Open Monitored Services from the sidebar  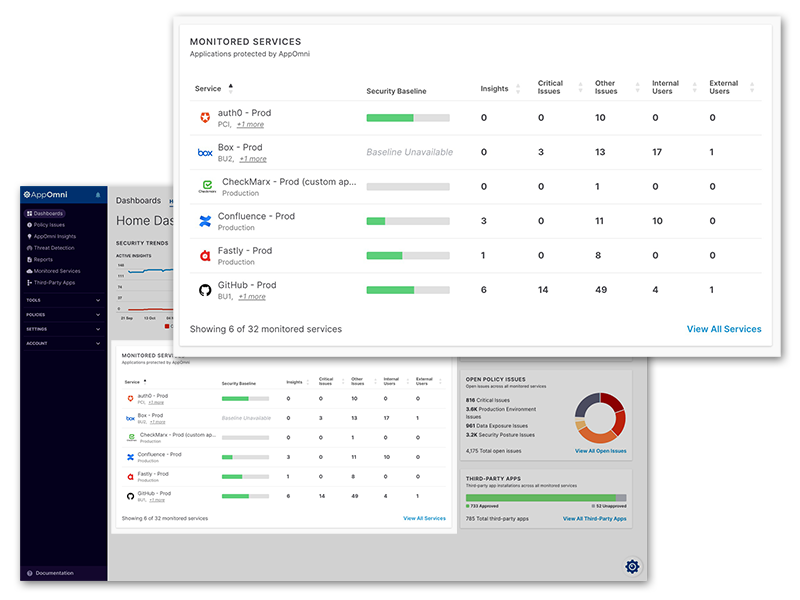(x=57, y=271)
